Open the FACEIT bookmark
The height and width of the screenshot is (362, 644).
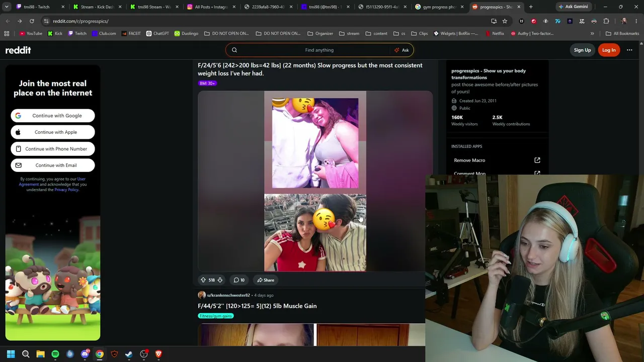coord(131,34)
